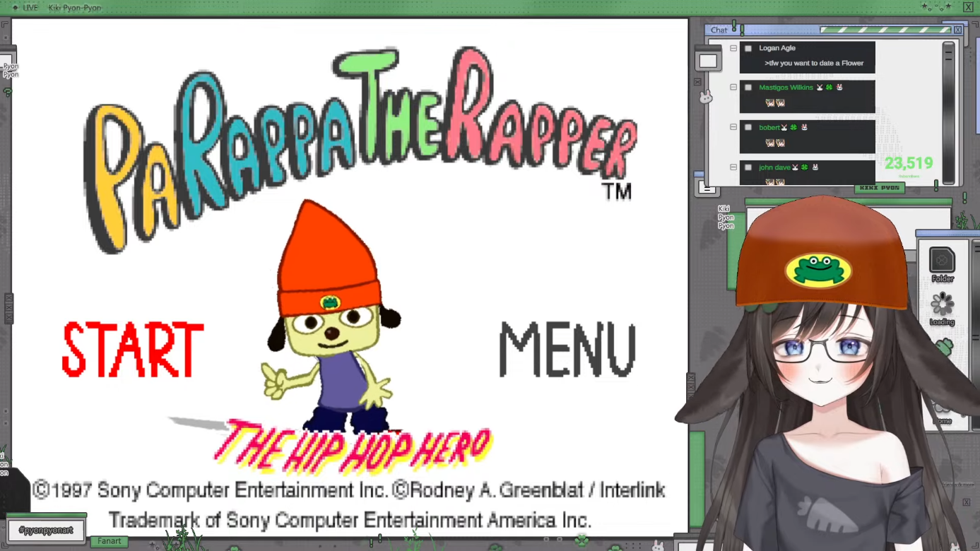
Task: Click the Loading spinner icon
Action: point(942,309)
